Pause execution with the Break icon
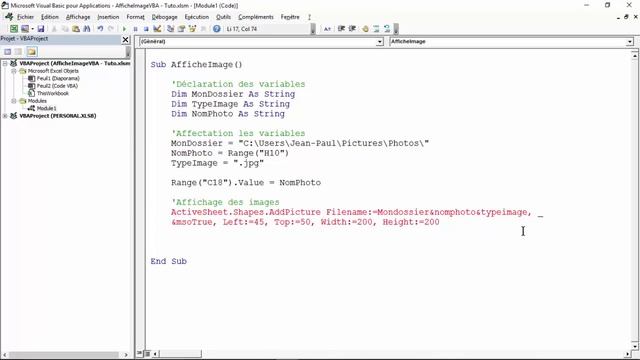Image resolution: width=640 pixels, height=360 pixels. point(135,29)
